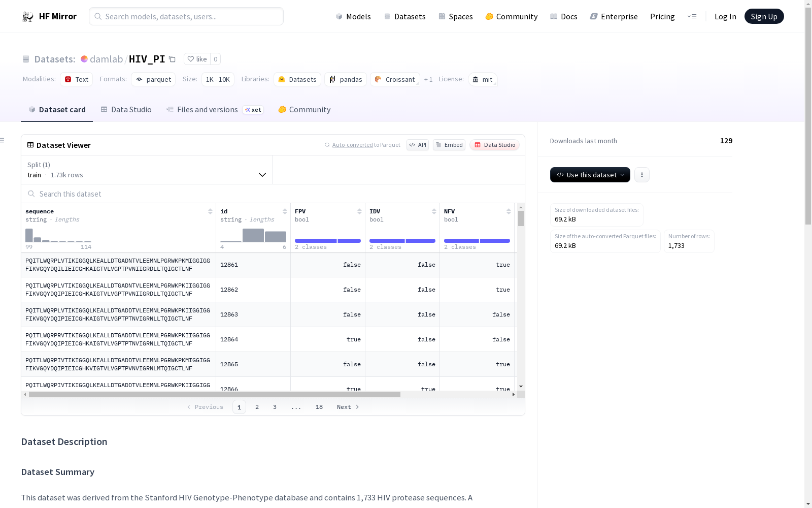Image resolution: width=812 pixels, height=508 pixels.
Task: Open the Use this dataset dropdown
Action: pos(590,175)
